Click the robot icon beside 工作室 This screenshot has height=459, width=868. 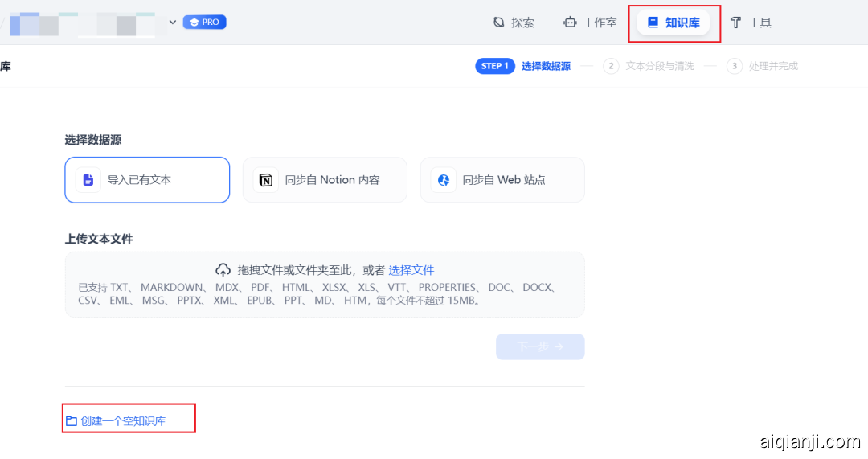tap(570, 23)
